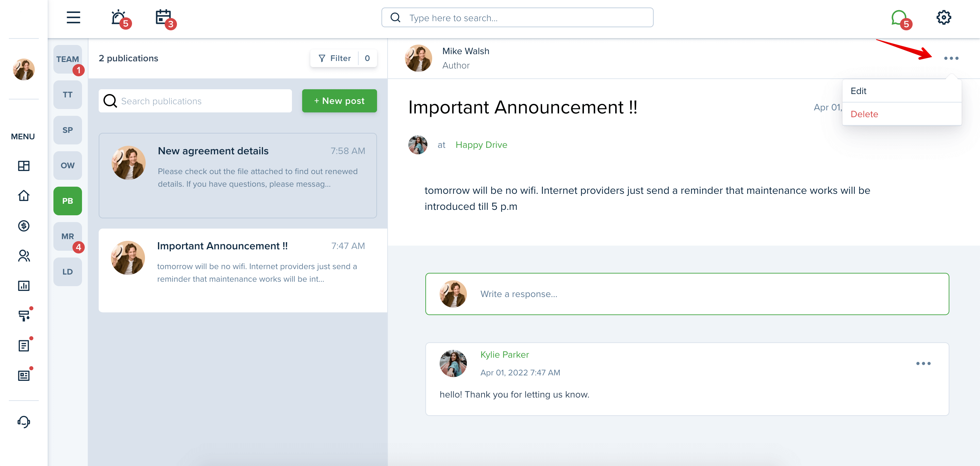The image size is (980, 466).
Task: Click comment date Apr 01, 2022 7:47 AM
Action: tap(520, 372)
